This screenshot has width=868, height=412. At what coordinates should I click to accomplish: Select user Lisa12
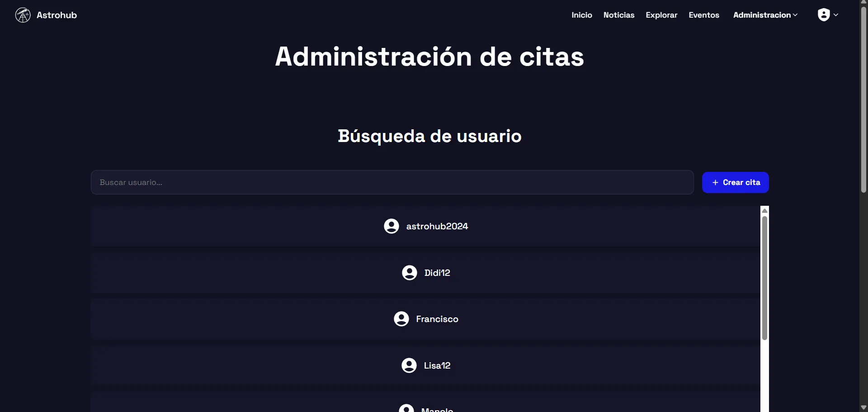[425, 365]
